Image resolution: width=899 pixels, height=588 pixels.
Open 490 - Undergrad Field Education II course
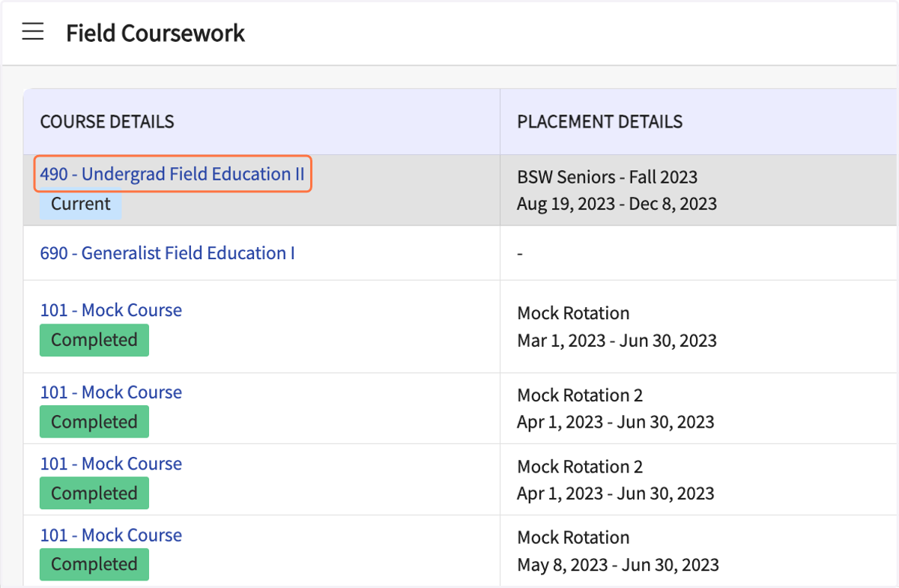point(172,175)
